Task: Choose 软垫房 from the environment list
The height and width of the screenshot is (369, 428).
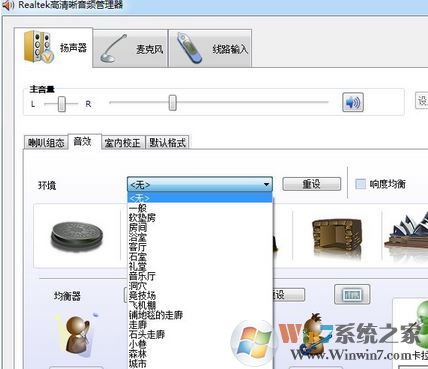Action: point(200,218)
